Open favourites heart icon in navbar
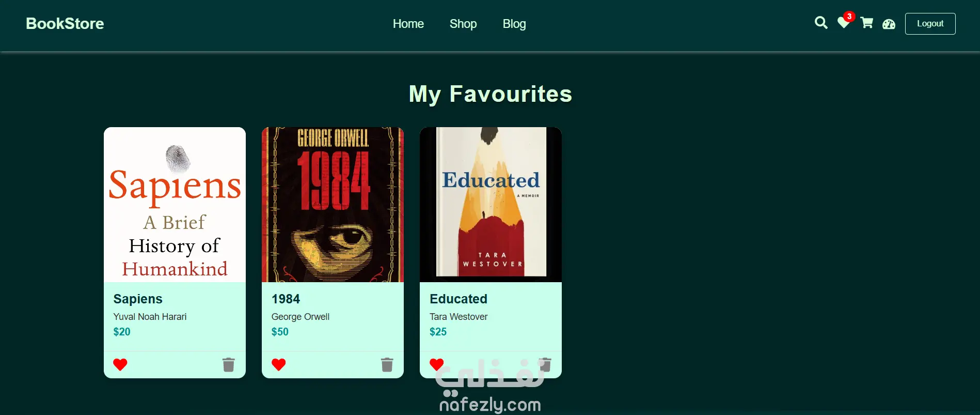This screenshot has height=415, width=980. tap(843, 24)
